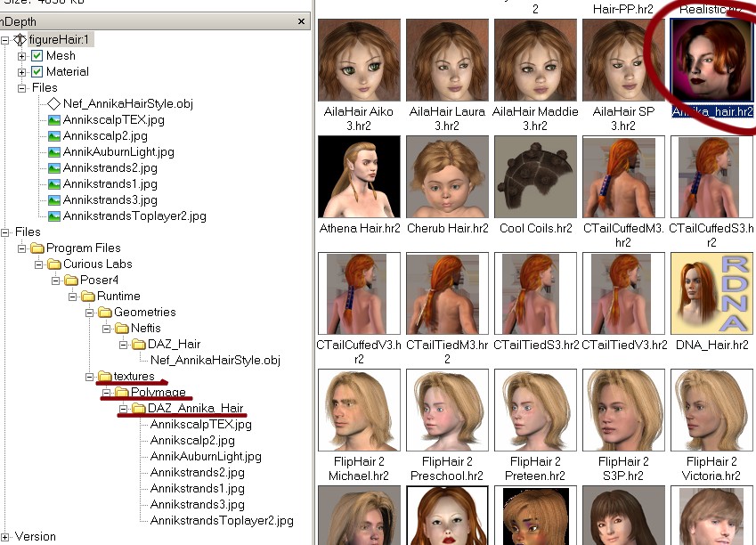Expand the Version tree node
756x545 pixels.
[x=5, y=537]
